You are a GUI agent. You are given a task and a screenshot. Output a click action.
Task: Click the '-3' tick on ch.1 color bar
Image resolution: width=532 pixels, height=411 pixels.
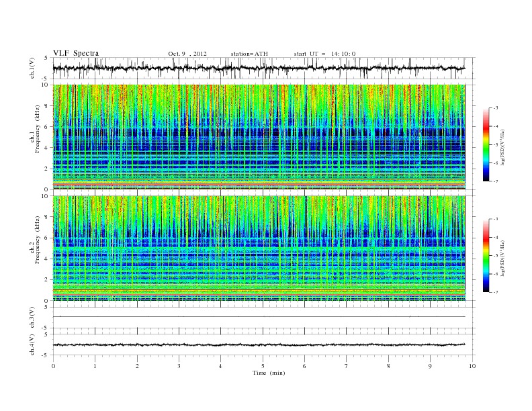pyautogui.click(x=496, y=108)
